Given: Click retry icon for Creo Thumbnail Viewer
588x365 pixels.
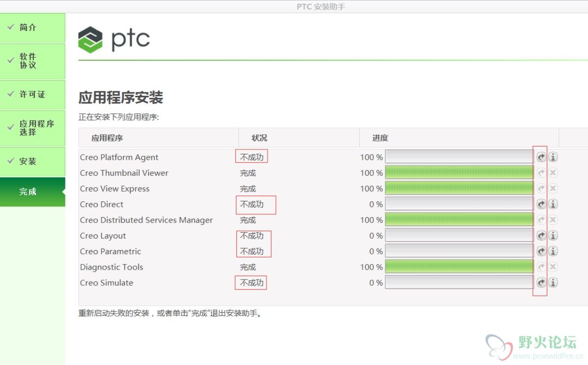Looking at the screenshot, I should [x=541, y=173].
